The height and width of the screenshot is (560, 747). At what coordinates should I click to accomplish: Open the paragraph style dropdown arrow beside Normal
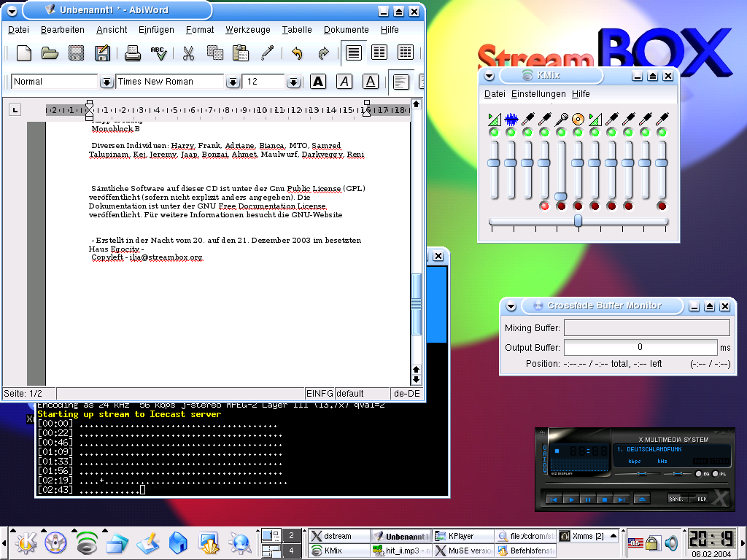[x=107, y=82]
